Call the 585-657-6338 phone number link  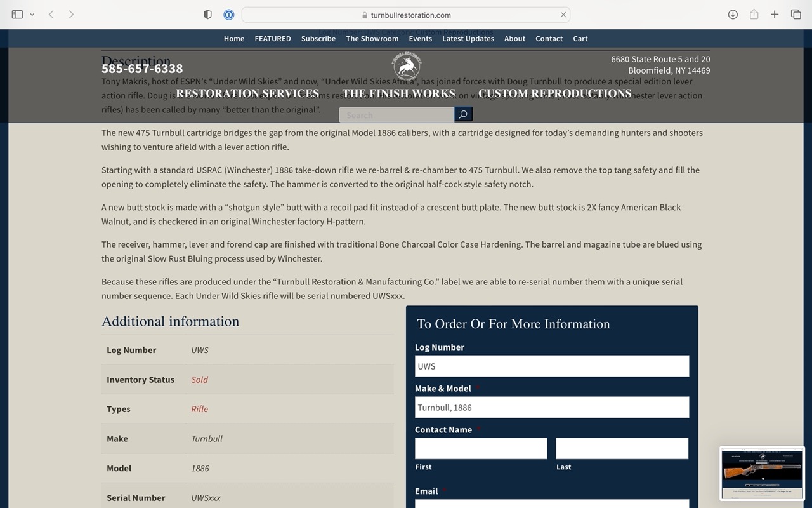pos(142,69)
